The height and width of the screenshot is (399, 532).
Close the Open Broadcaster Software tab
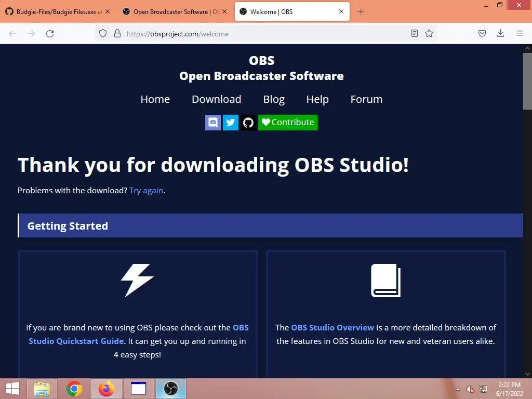tap(224, 11)
